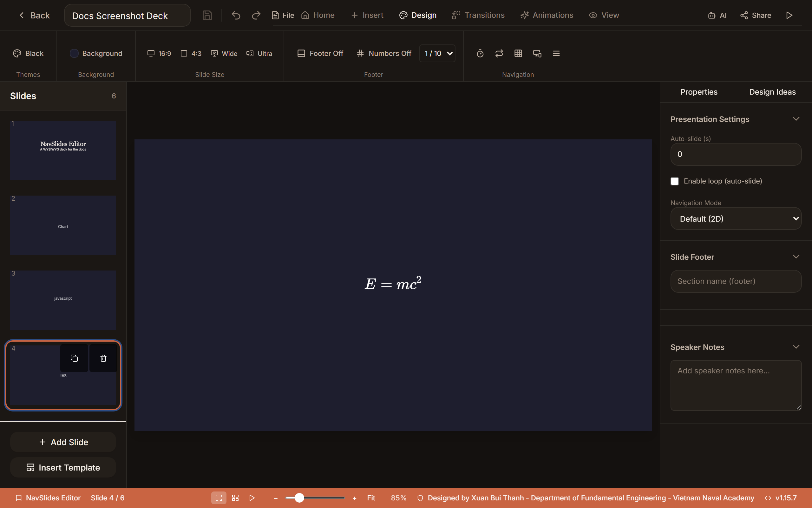Click the zoom slider handle
This screenshot has width=812, height=508.
pyautogui.click(x=299, y=498)
